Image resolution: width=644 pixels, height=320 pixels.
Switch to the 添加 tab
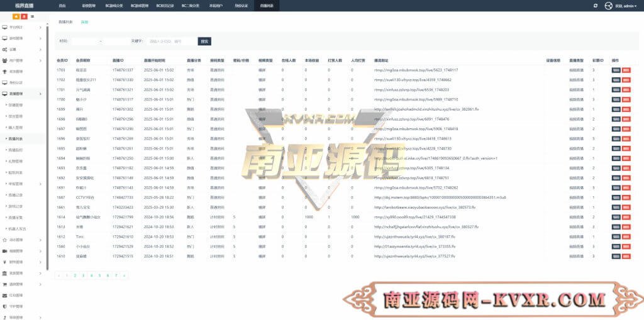[x=84, y=22]
